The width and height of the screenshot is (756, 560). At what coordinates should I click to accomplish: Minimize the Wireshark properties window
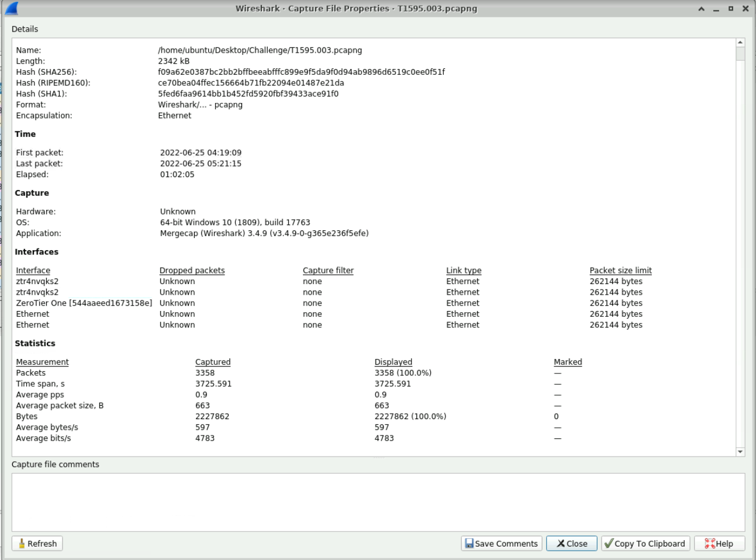tap(716, 9)
